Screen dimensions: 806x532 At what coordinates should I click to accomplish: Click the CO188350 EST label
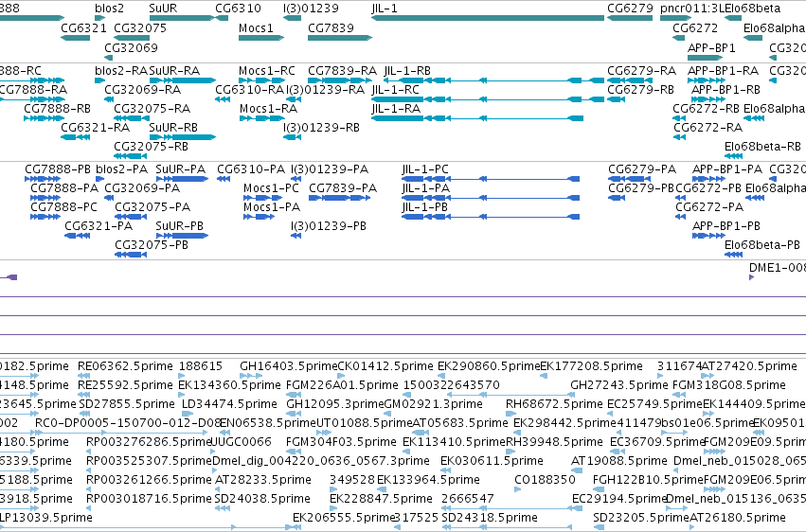(x=545, y=480)
